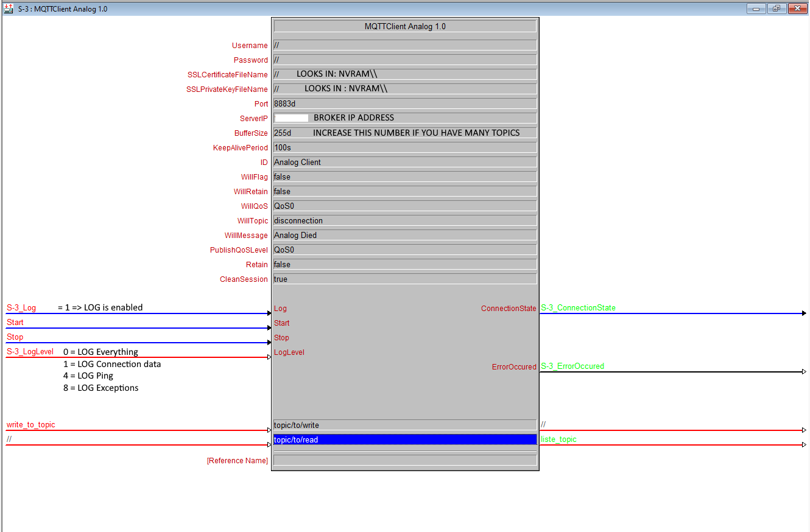Select the Port field showing 8883d
This screenshot has width=810, height=532.
pyautogui.click(x=405, y=103)
